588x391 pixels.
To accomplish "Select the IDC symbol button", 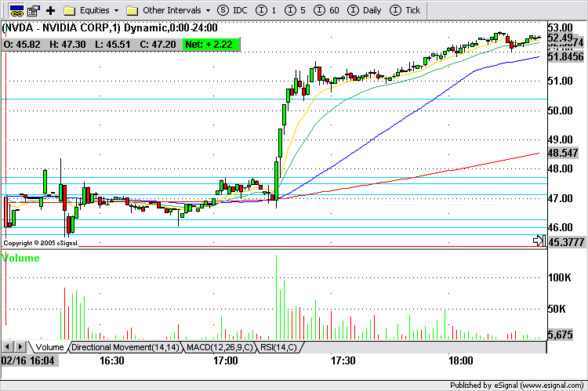I will click(233, 10).
